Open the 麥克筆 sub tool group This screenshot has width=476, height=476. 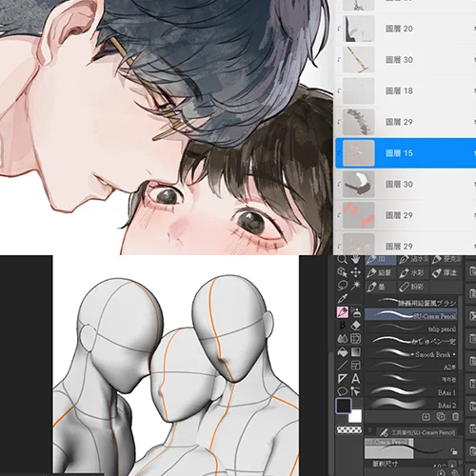click(445, 259)
